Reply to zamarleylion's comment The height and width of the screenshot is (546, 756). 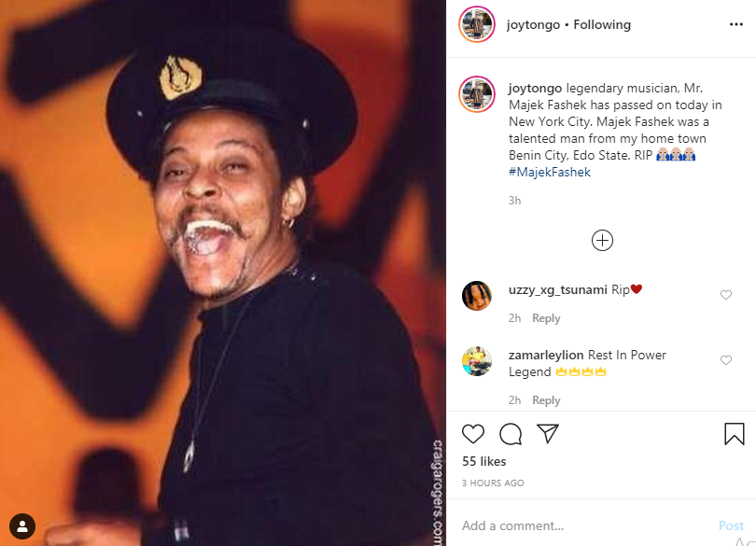pos(546,399)
